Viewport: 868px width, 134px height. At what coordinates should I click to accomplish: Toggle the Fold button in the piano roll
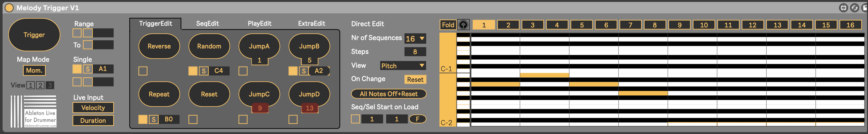(448, 24)
